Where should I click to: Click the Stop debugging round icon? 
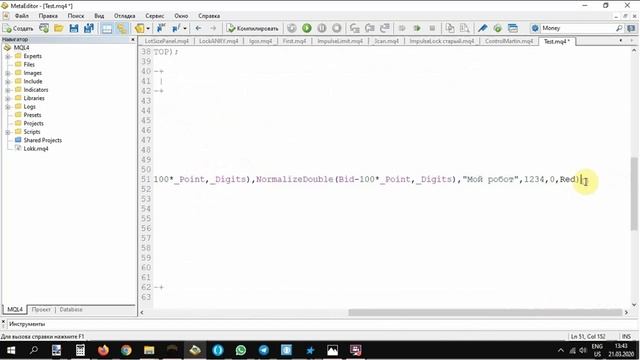tap(336, 28)
